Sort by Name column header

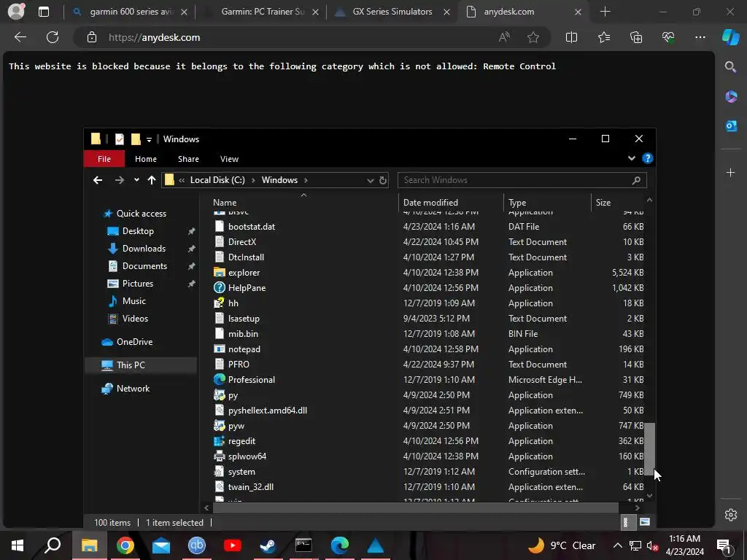pos(225,203)
